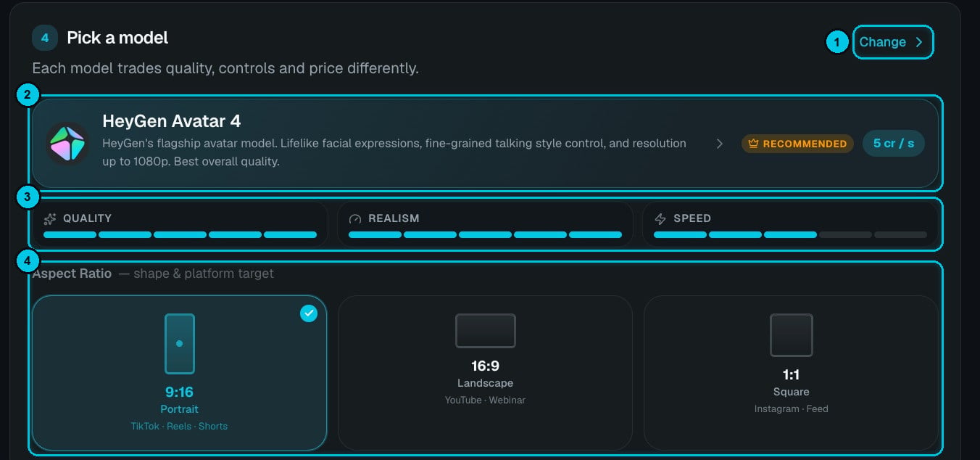980x460 pixels.
Task: Click the Speed lightning icon
Action: tap(660, 218)
